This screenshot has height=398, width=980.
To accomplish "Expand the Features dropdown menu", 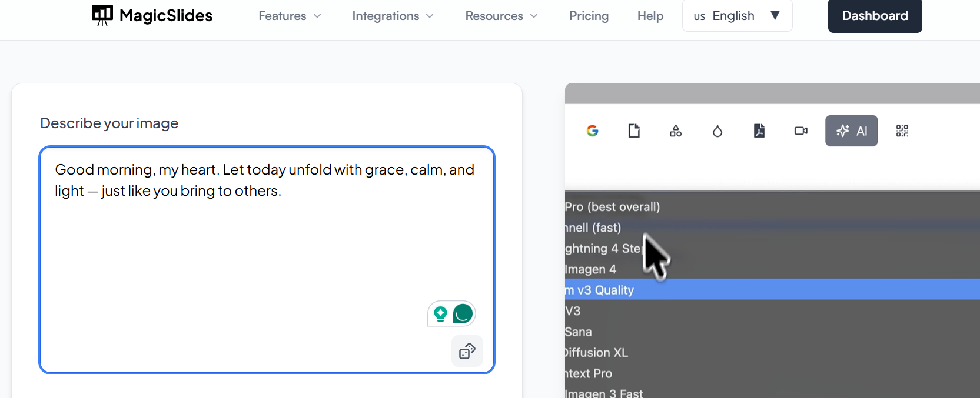I will [x=290, y=16].
